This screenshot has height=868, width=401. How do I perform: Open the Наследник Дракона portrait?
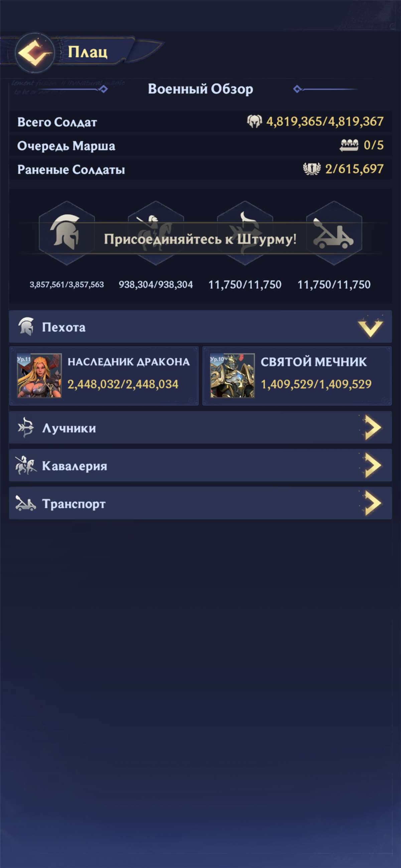(39, 375)
